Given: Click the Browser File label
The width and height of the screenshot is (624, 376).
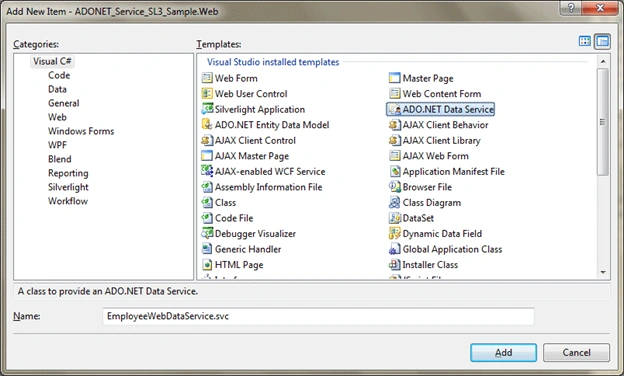Looking at the screenshot, I should point(427,187).
